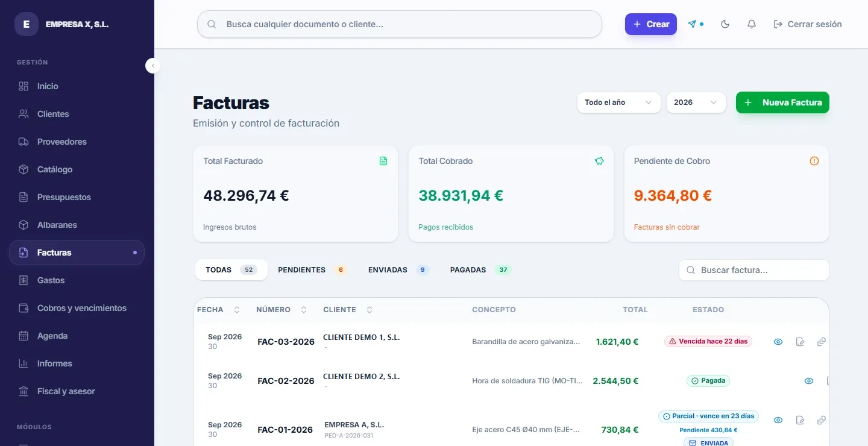
Task: Click the Vencida hace 22 días badge
Action: pyautogui.click(x=708, y=341)
